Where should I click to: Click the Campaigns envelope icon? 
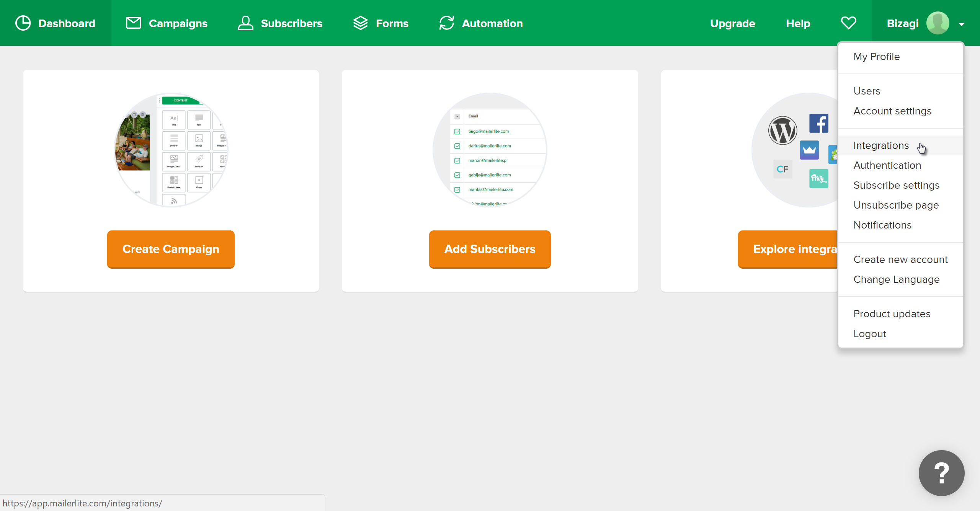click(133, 23)
